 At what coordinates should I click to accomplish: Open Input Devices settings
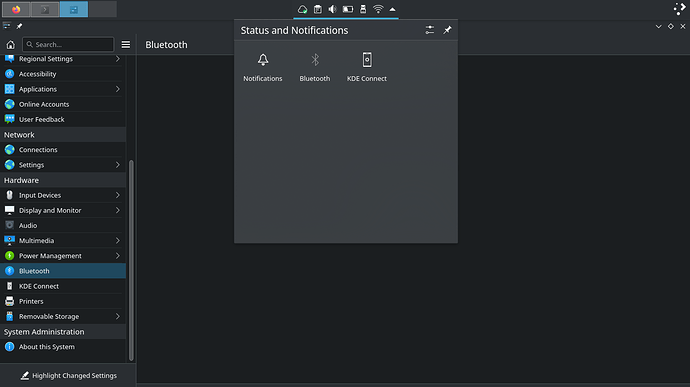[63, 195]
